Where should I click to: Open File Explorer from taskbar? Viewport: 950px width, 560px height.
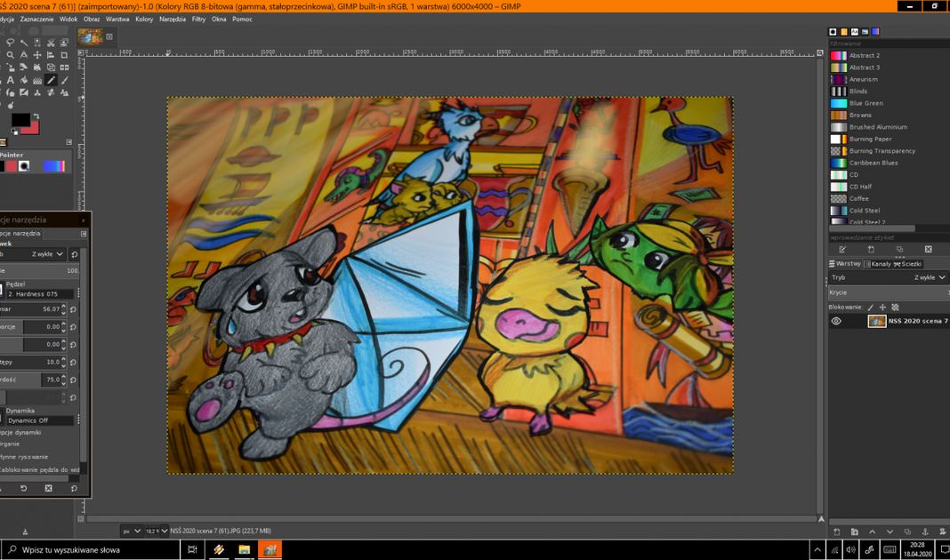tap(244, 549)
